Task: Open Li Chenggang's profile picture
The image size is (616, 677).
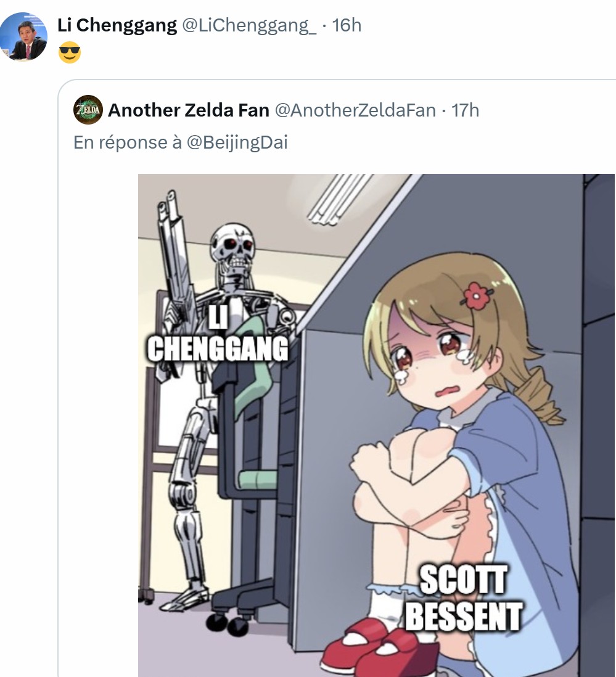Action: pos(24,36)
